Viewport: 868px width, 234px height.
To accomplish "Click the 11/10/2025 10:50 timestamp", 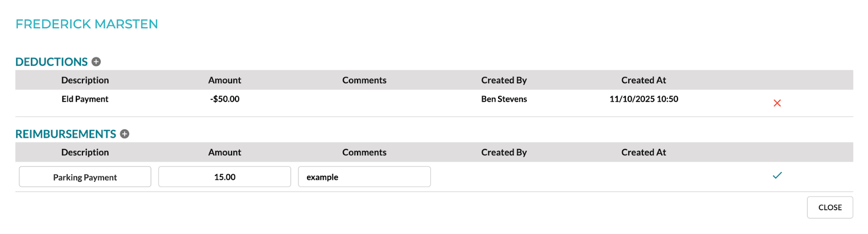I will click(644, 99).
